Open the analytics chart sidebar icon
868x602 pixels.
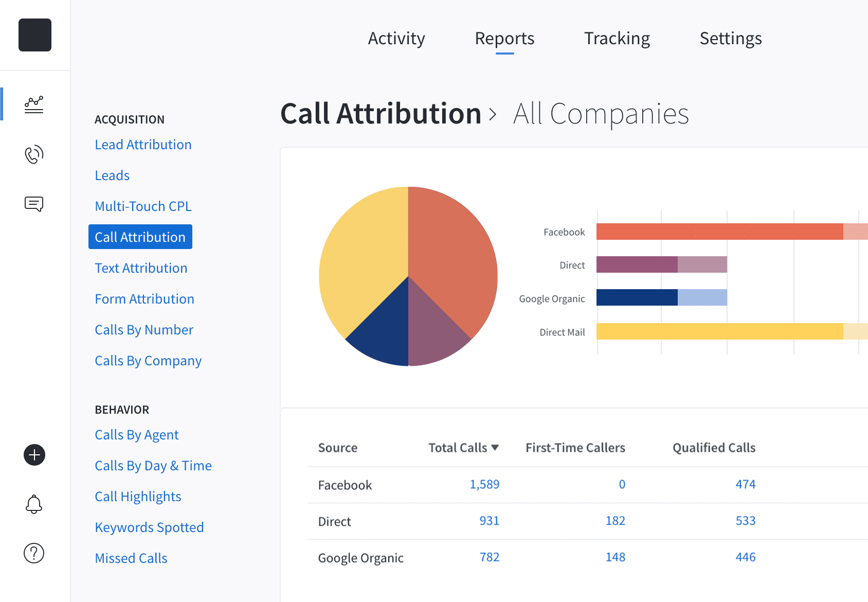tap(34, 104)
